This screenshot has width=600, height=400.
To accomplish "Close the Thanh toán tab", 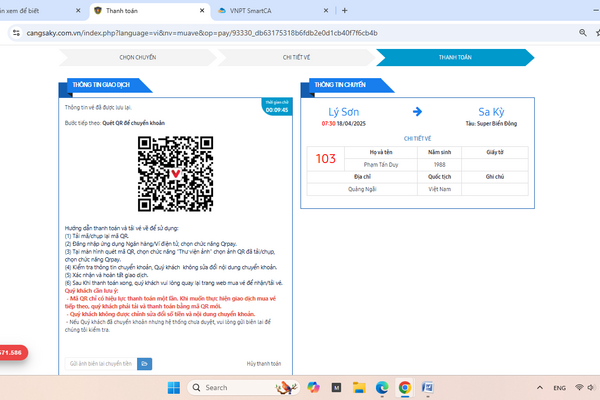I will click(202, 11).
